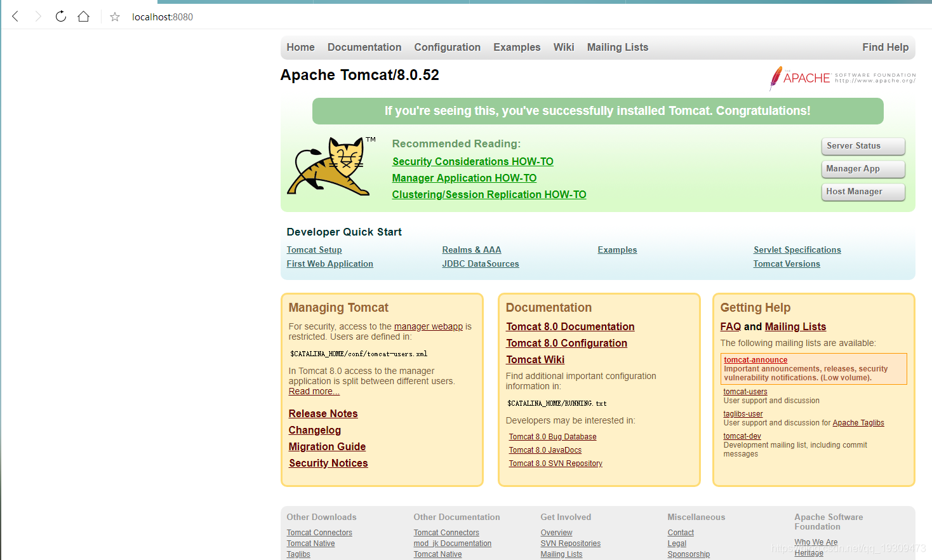Open Who We Are link
The image size is (932, 560).
(816, 542)
